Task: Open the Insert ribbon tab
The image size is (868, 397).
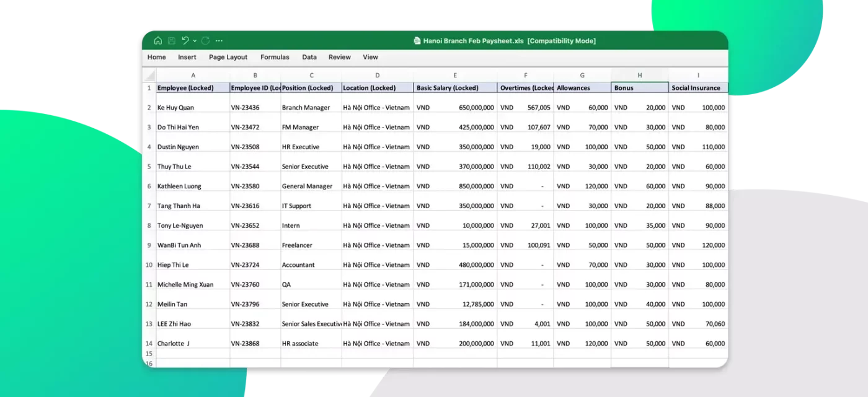Action: tap(187, 57)
